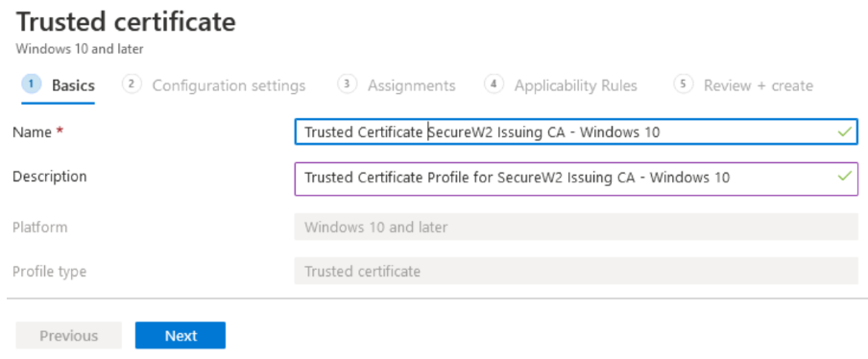This screenshot has width=868, height=359.
Task: Click the Trusted certificate page heading
Action: coord(126,22)
